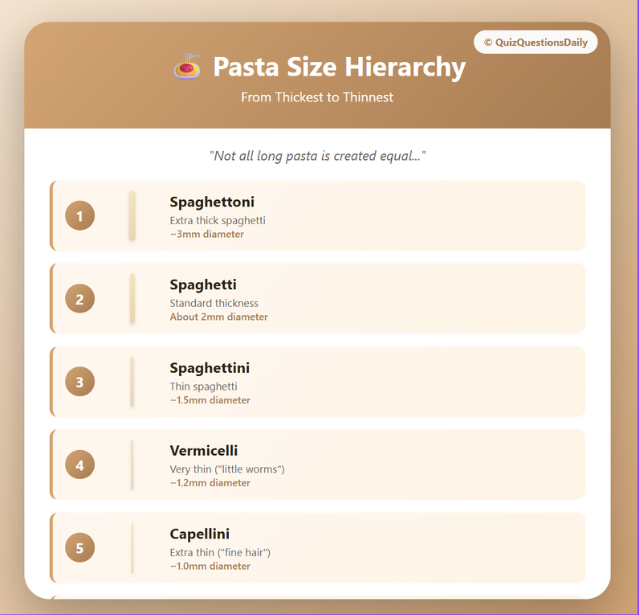
Task: Select the Spaghetti pasta name
Action: [203, 285]
